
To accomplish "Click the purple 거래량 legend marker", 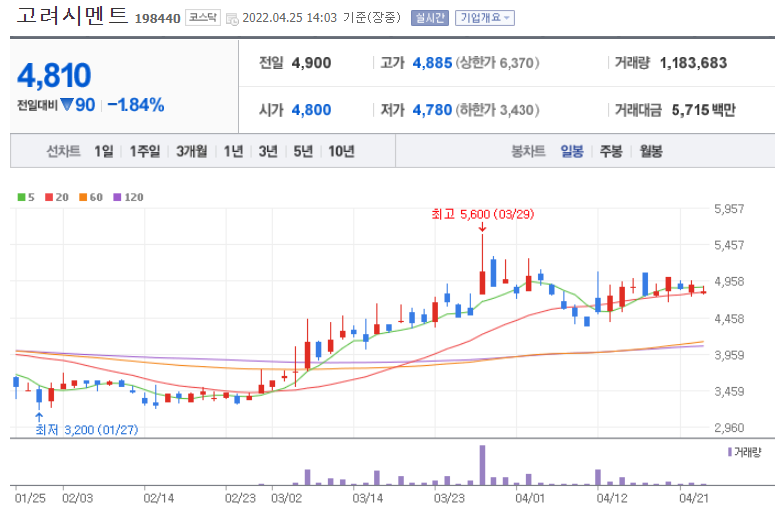I will 730,452.
